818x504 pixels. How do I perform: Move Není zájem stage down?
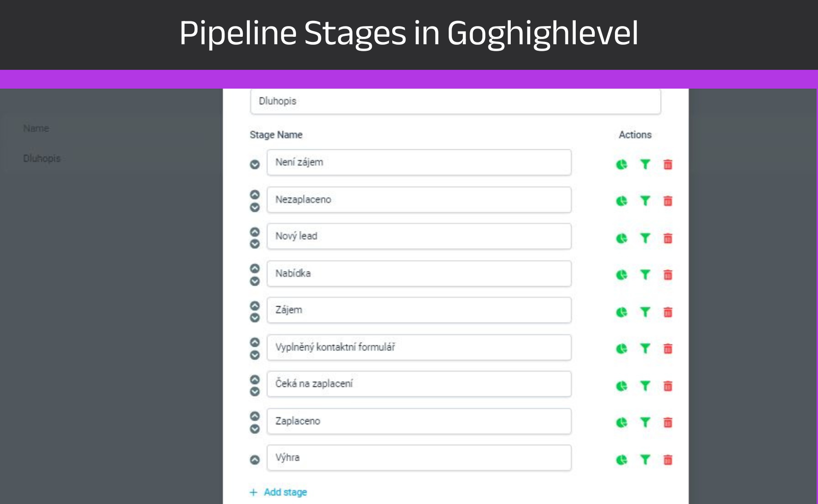[255, 165]
